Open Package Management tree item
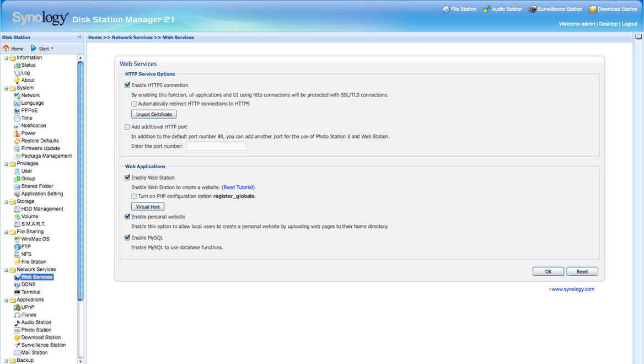Screen dimensions: 644x364 (x=46, y=156)
